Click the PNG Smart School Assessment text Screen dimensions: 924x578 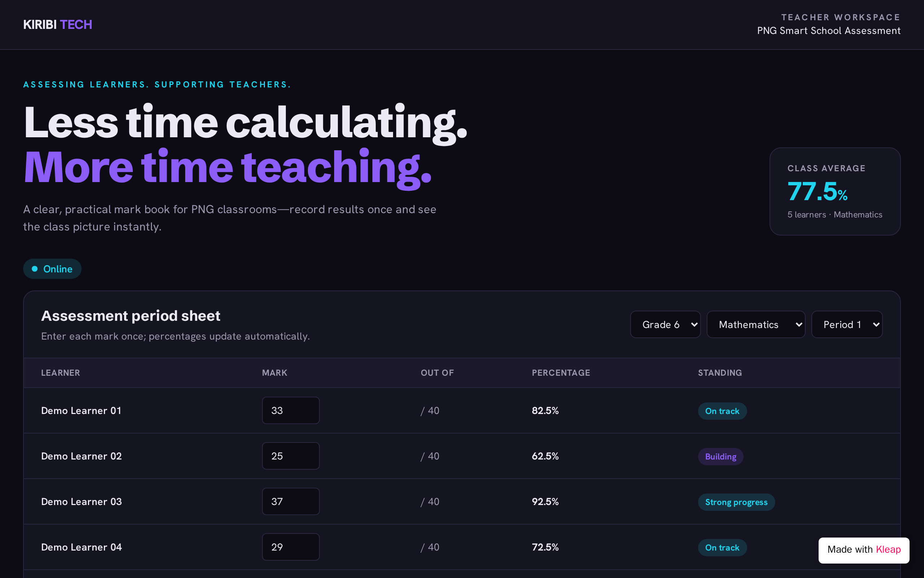tap(829, 31)
